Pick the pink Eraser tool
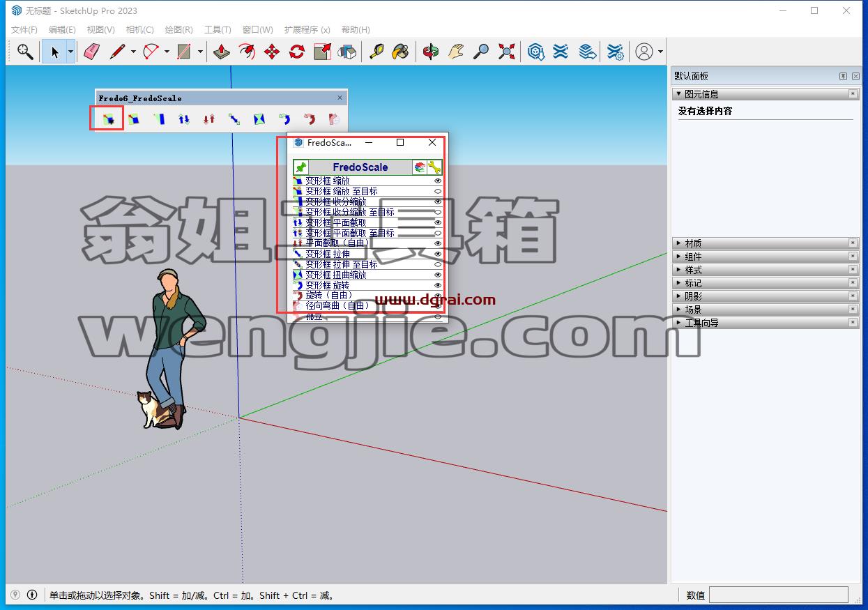 [x=91, y=52]
